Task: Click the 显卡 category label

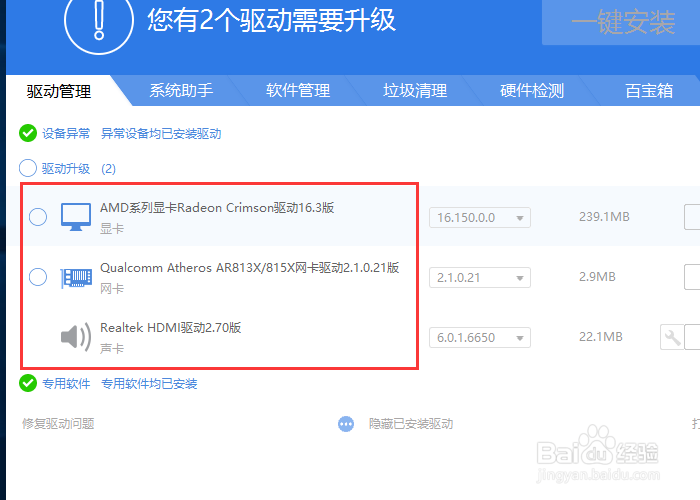Action: click(x=112, y=229)
